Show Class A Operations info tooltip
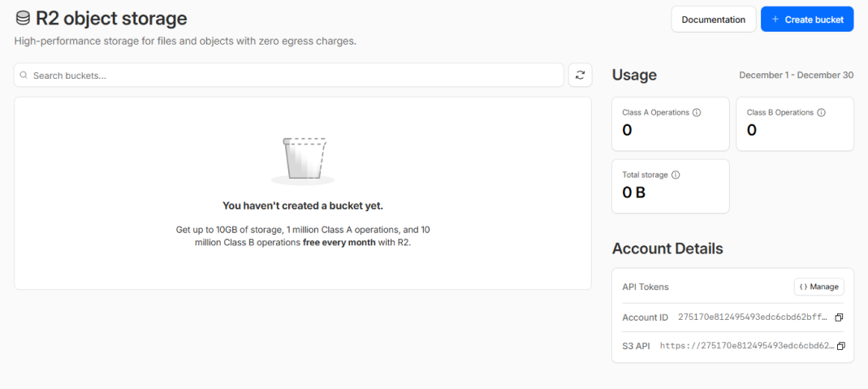The width and height of the screenshot is (868, 389). (x=697, y=112)
